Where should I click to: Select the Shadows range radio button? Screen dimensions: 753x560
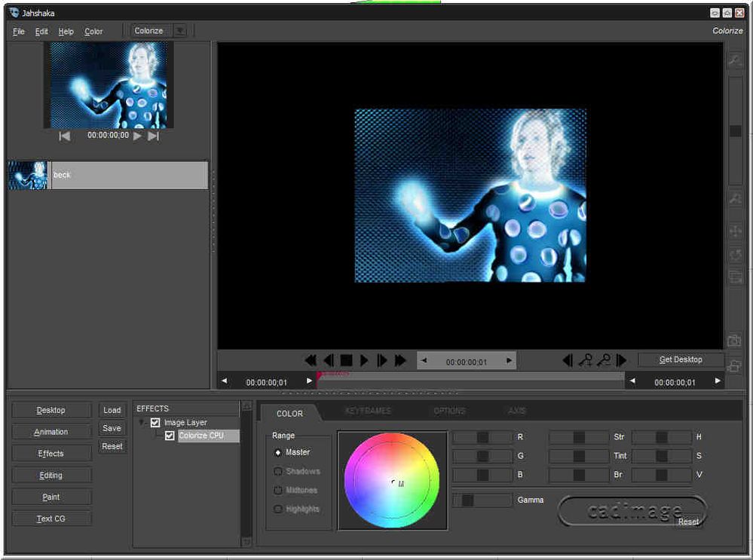[277, 471]
